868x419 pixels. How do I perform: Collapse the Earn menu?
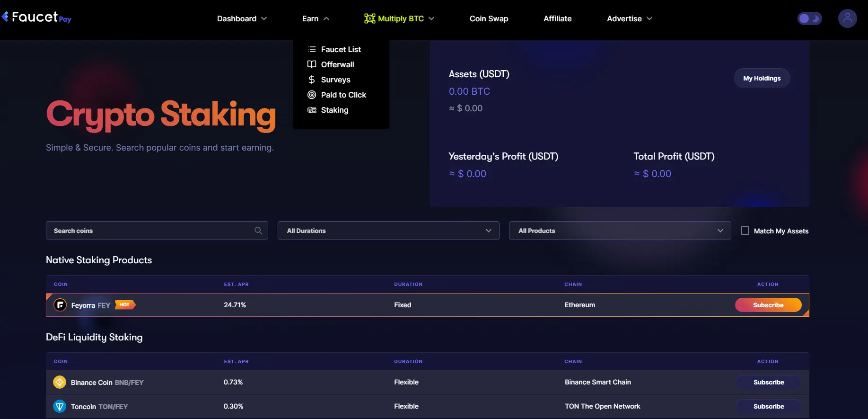[316, 18]
